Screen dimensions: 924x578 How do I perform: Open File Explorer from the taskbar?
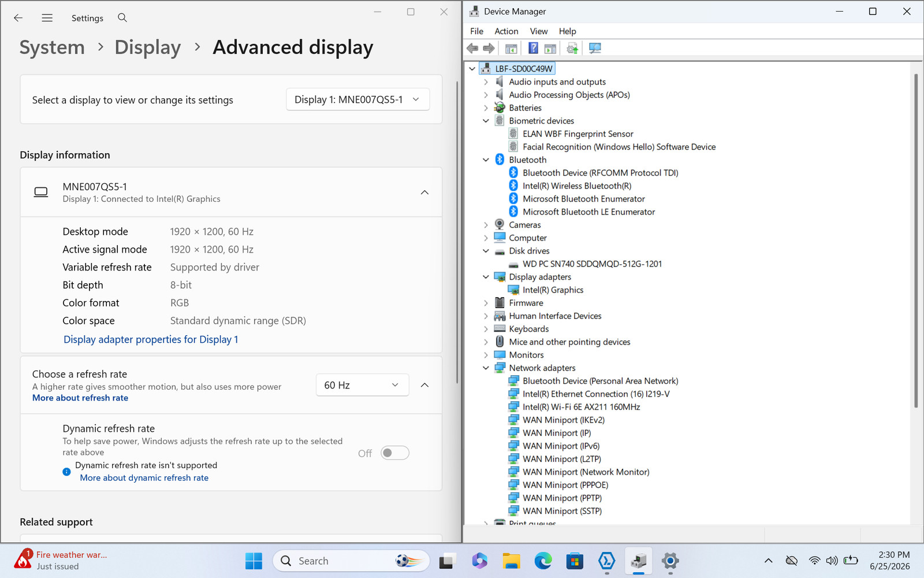(511, 561)
